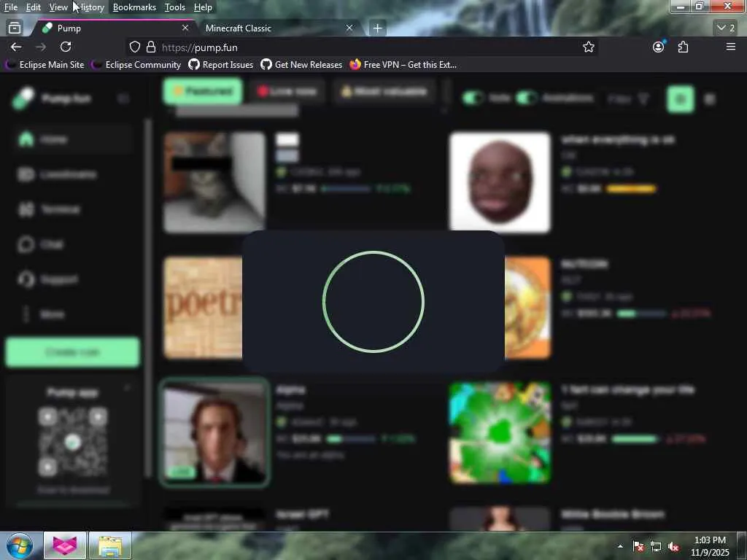Collapse the Pump app QR panel
Image resolution: width=747 pixels, height=560 pixels.
pyautogui.click(x=127, y=389)
